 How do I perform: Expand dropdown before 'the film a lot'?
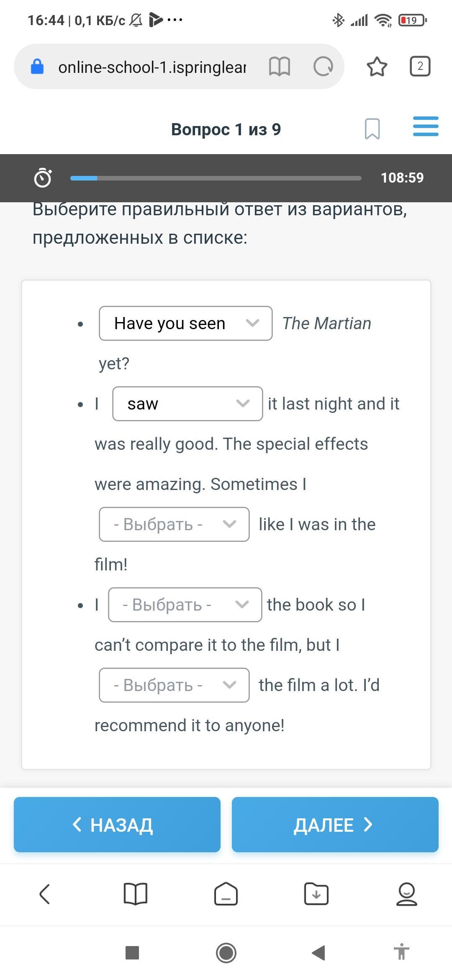174,685
